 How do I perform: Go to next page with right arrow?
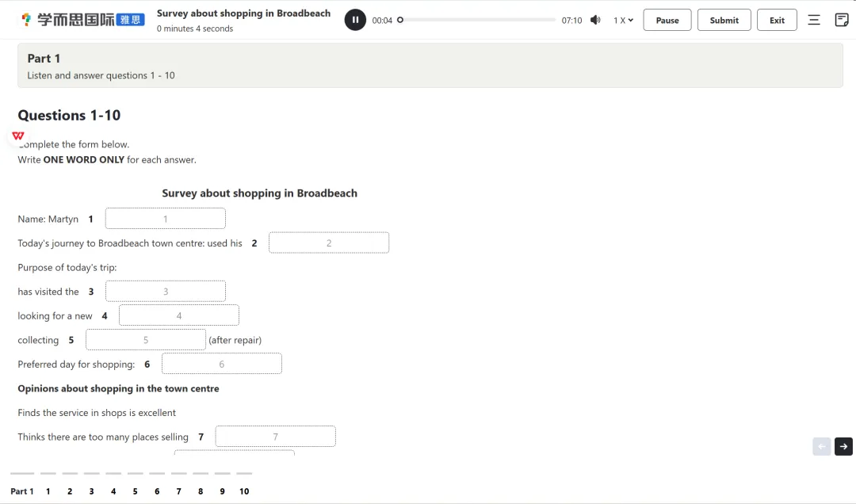843,447
